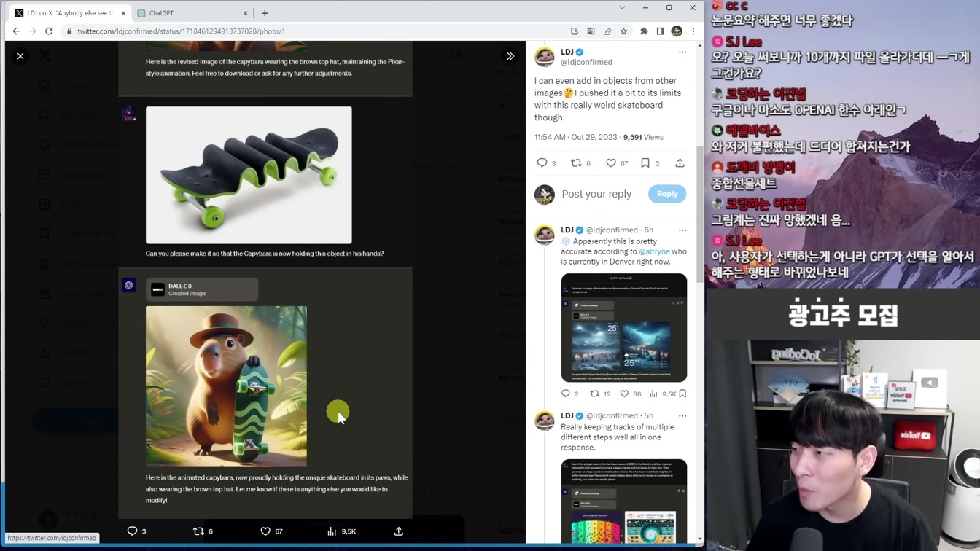
Task: Click the translate page icon
Action: [x=591, y=31]
